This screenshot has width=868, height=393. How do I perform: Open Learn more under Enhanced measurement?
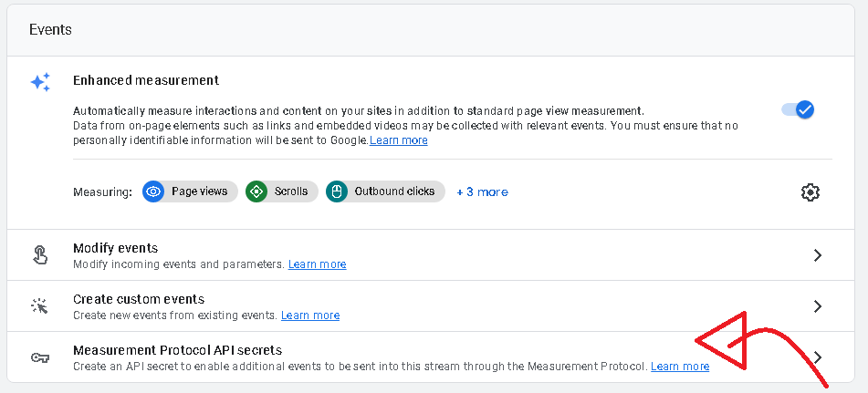[x=399, y=140]
